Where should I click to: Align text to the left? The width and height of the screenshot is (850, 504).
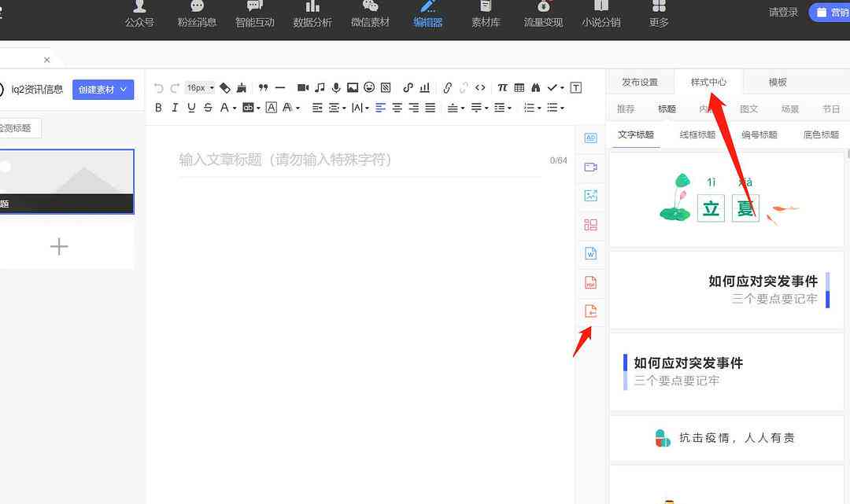(381, 108)
